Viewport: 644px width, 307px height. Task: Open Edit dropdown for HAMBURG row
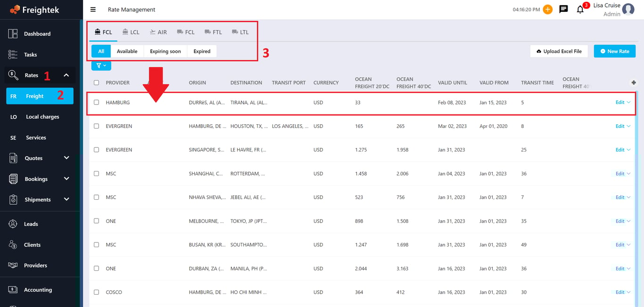[x=623, y=102]
